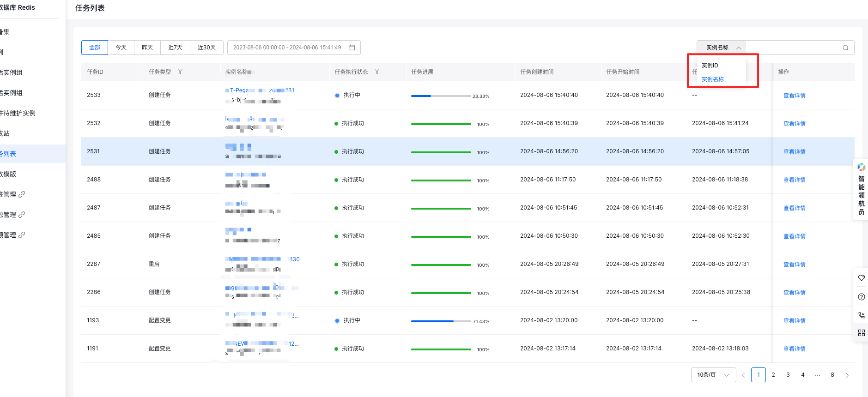The image size is (868, 397).
Task: Click the 执行成功 status of task 2287
Action: tap(349, 264)
